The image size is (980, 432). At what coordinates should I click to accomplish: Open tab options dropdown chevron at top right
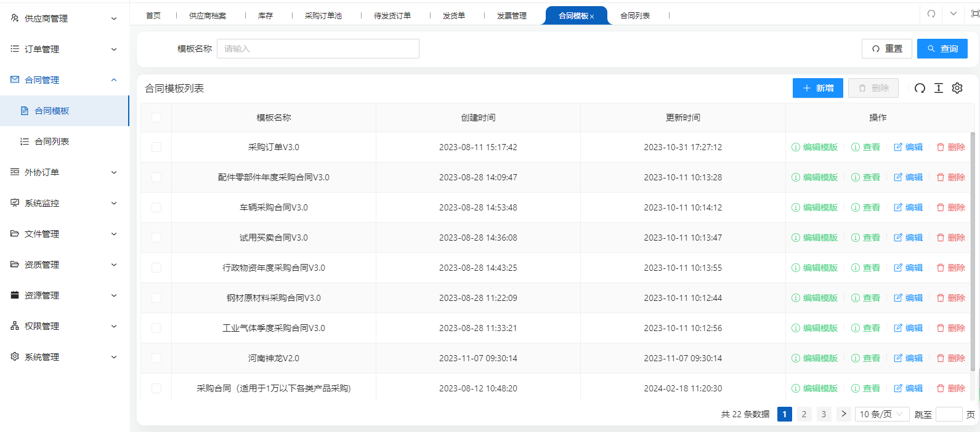tap(954, 14)
